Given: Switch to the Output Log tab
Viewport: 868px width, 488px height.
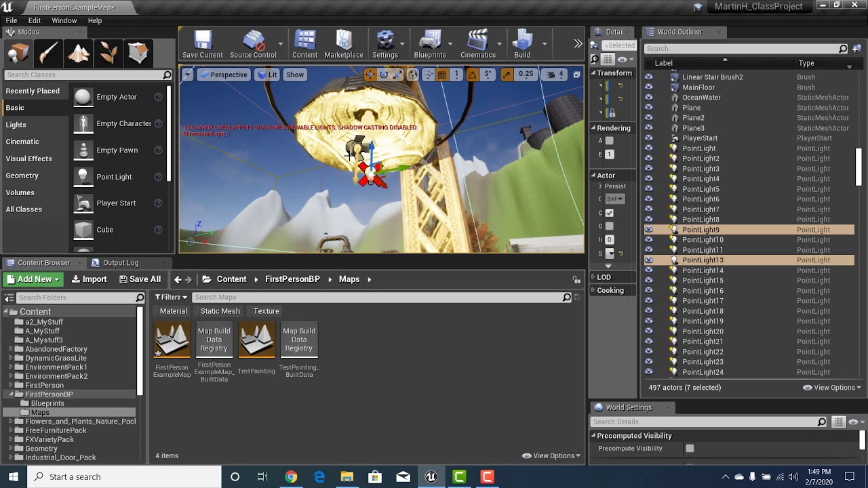Looking at the screenshot, I should [x=115, y=263].
